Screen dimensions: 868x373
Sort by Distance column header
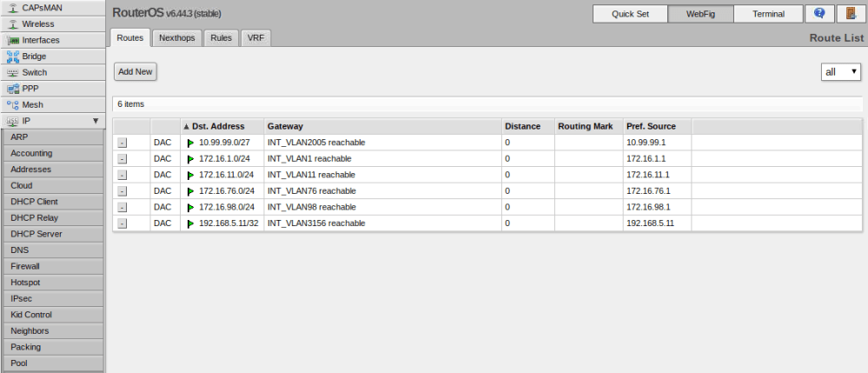coord(528,126)
